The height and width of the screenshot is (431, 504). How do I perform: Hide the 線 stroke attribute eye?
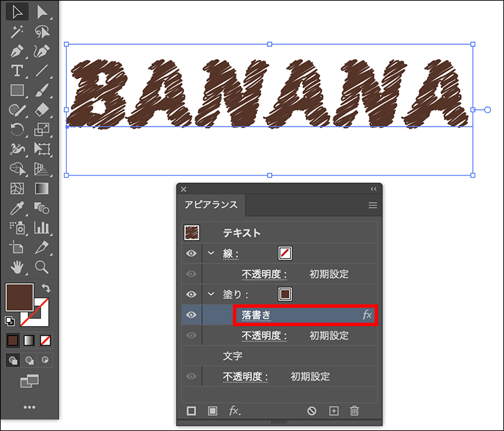point(191,253)
